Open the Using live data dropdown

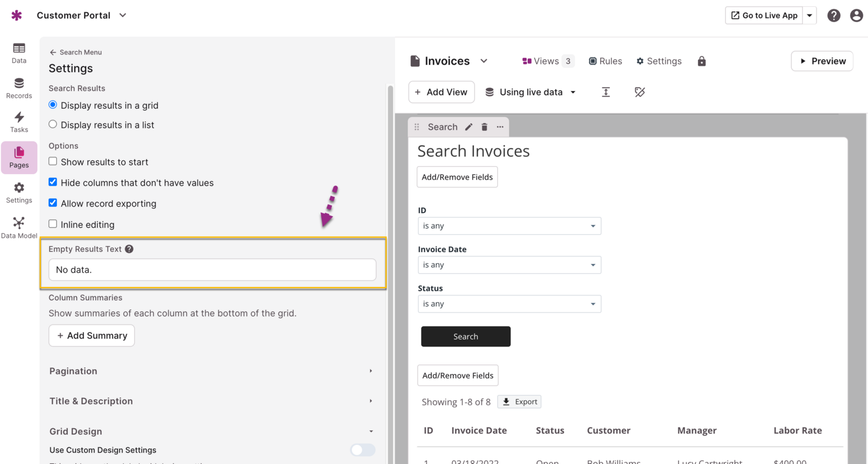[x=531, y=93]
